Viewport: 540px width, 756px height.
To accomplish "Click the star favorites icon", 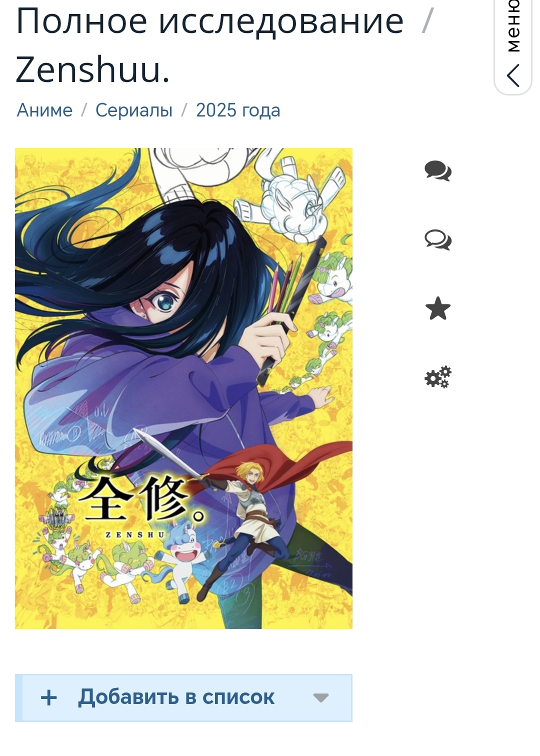I will click(438, 308).
